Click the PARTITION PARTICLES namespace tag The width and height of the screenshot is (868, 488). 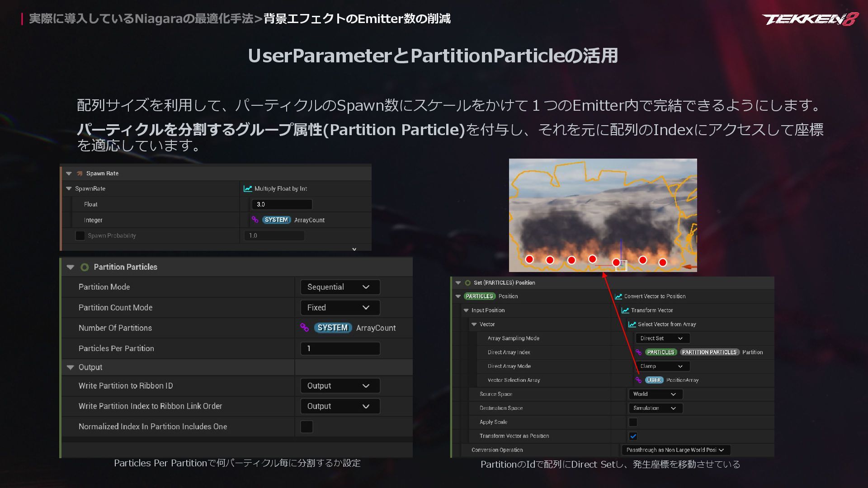[x=709, y=352]
